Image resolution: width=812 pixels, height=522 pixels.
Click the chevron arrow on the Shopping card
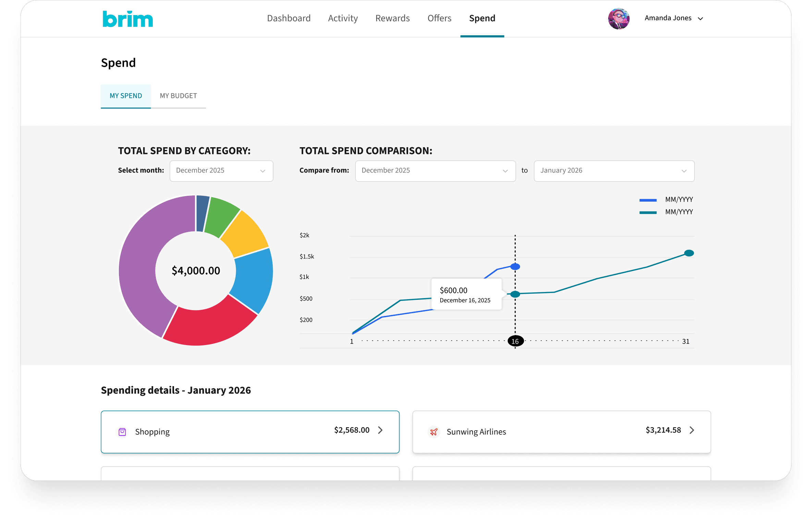(x=380, y=431)
